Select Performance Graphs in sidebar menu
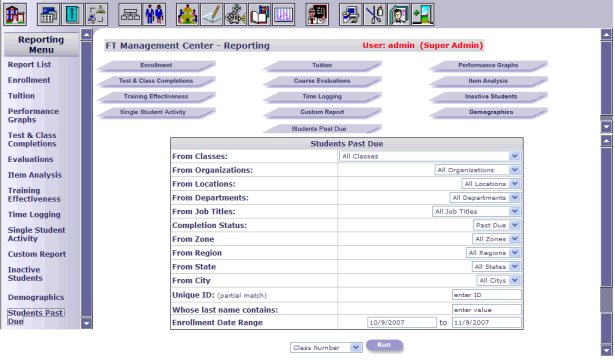 click(x=33, y=115)
